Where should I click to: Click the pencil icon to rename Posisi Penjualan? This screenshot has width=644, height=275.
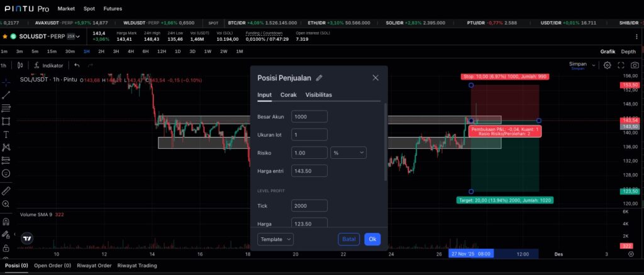click(319, 78)
